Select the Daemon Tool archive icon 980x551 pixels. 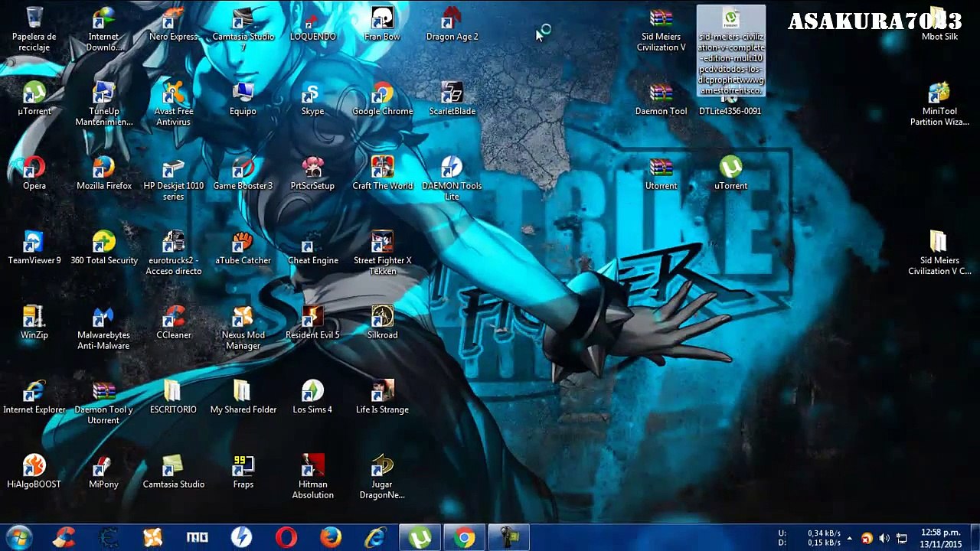tap(661, 99)
